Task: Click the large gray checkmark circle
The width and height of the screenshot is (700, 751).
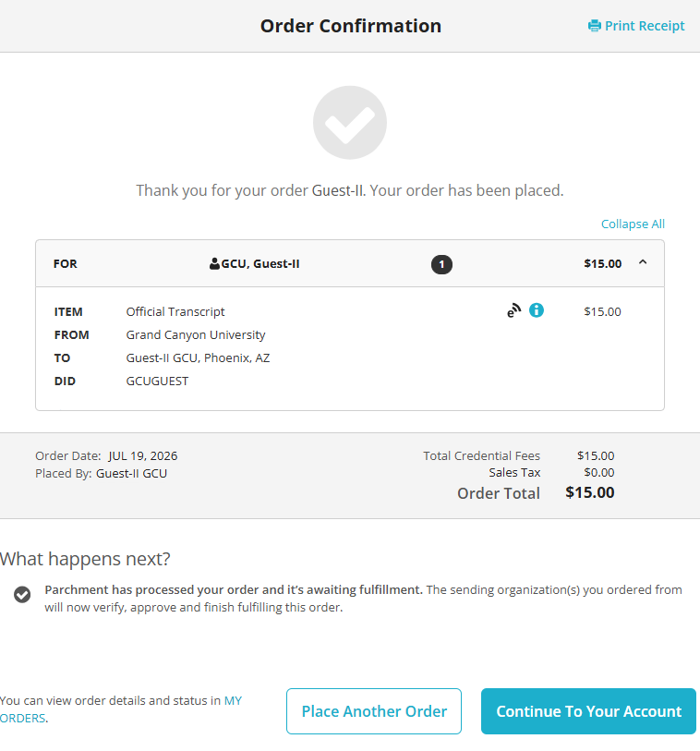Action: coord(350,123)
